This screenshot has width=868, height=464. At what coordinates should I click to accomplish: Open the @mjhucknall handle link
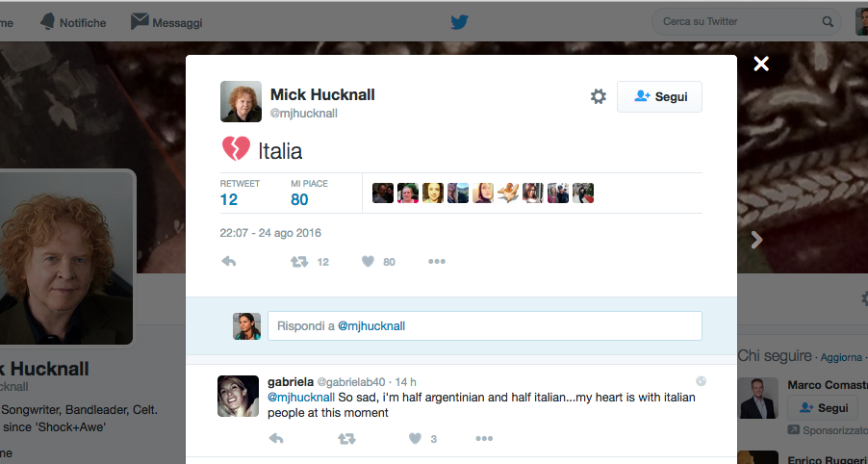tap(303, 114)
